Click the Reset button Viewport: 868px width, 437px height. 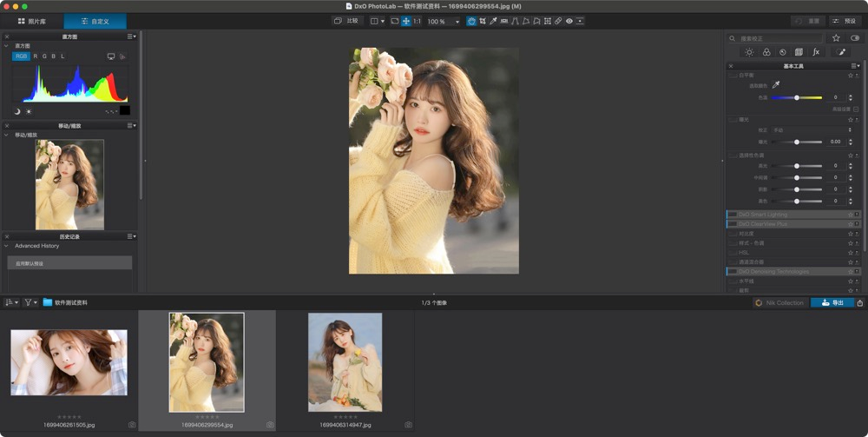click(x=807, y=21)
